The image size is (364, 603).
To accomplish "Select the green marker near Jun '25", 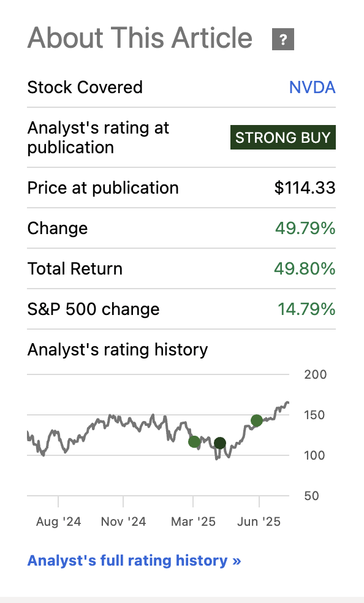I will (257, 420).
